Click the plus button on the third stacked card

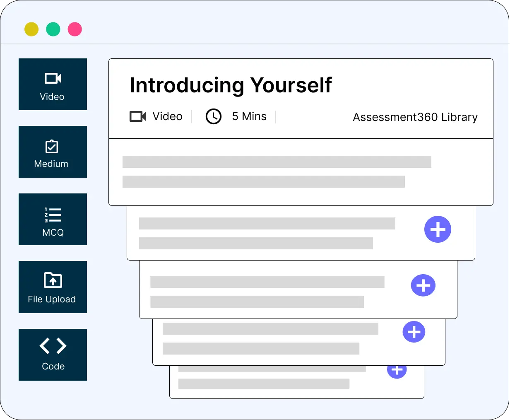click(414, 332)
